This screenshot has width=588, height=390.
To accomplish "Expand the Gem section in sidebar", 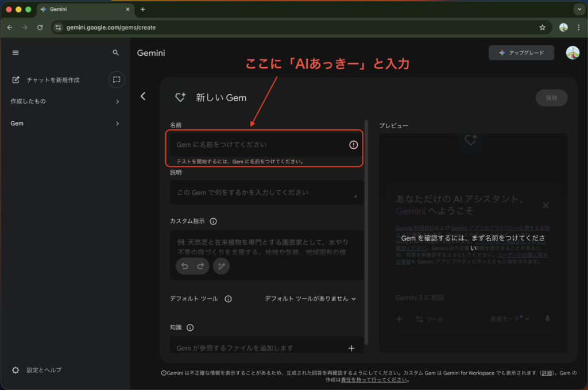I will (117, 123).
